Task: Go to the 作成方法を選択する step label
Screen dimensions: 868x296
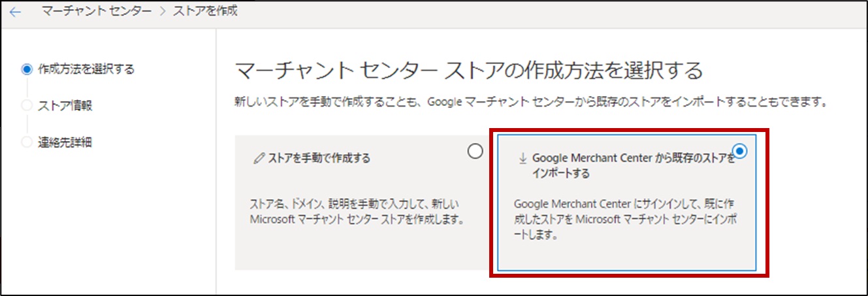Action: click(x=86, y=69)
